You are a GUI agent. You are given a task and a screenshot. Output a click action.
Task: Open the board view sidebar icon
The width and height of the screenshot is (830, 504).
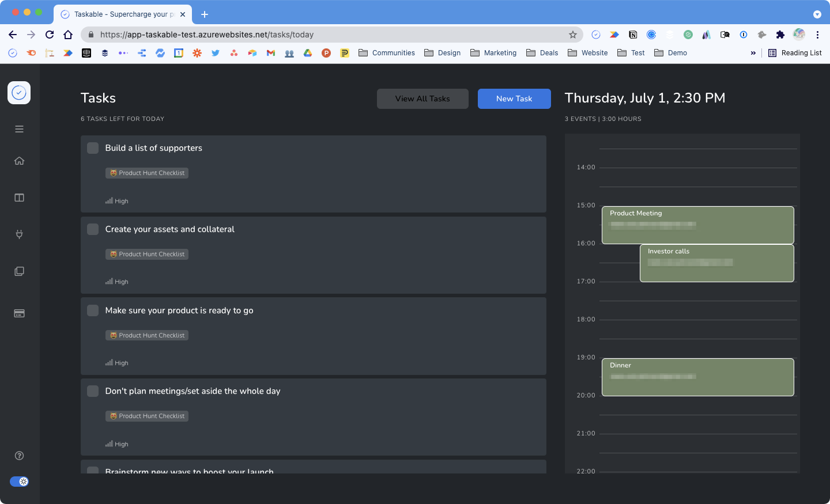click(x=19, y=198)
